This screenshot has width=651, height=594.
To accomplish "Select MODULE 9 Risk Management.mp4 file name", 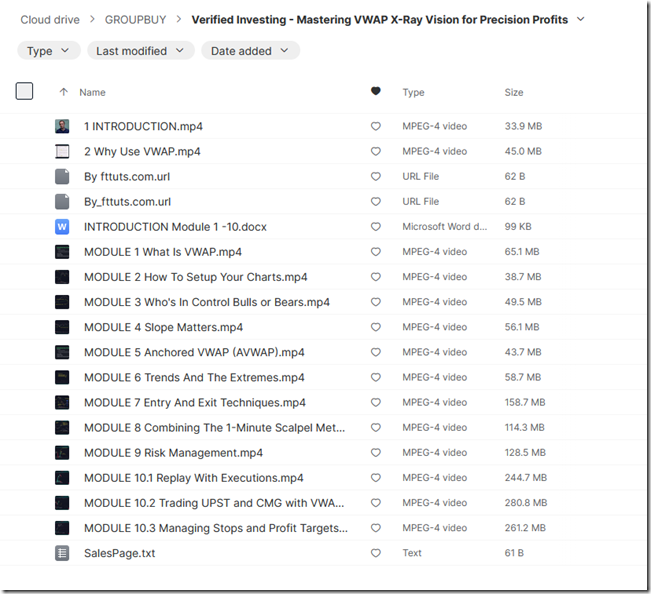I will [173, 453].
